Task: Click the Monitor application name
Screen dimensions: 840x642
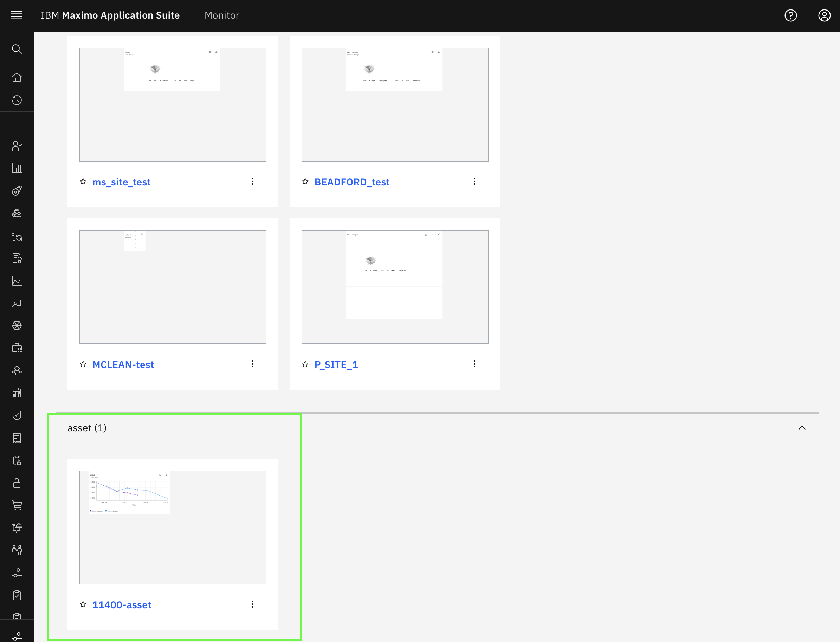Action: coord(222,15)
